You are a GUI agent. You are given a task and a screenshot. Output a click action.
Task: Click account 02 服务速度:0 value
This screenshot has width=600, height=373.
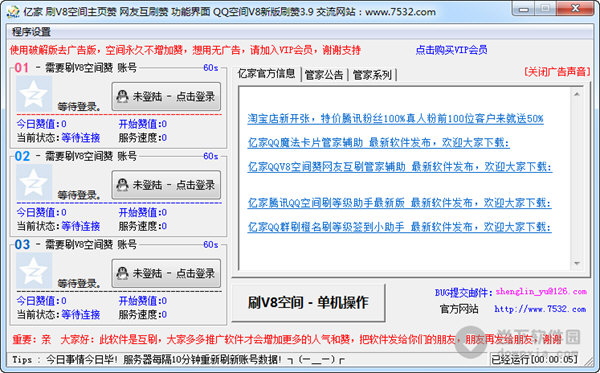tap(143, 226)
